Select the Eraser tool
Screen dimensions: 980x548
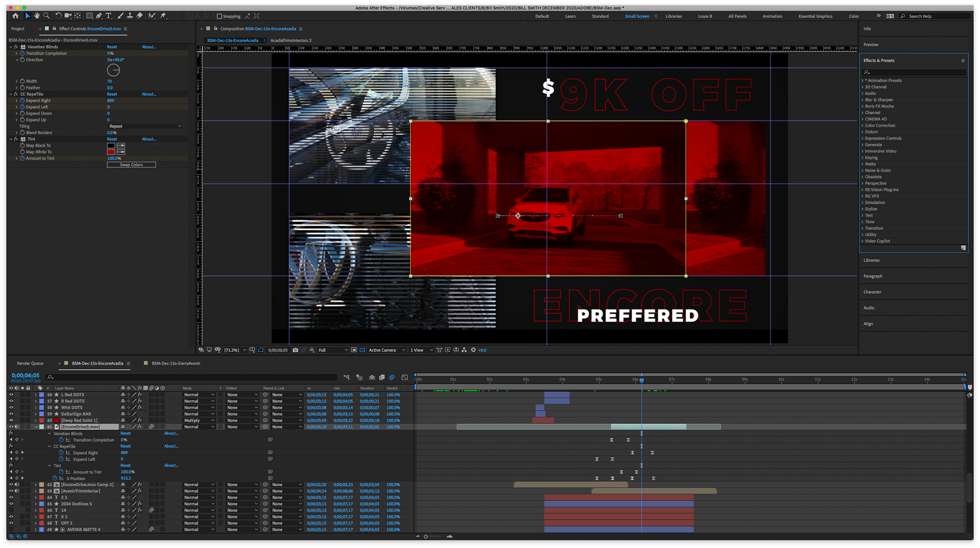140,16
